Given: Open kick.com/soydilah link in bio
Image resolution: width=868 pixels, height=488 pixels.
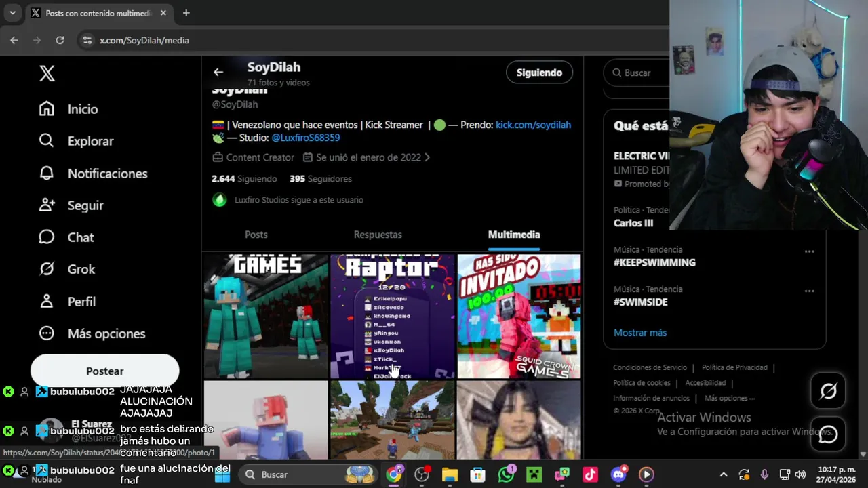Looking at the screenshot, I should coord(534,125).
